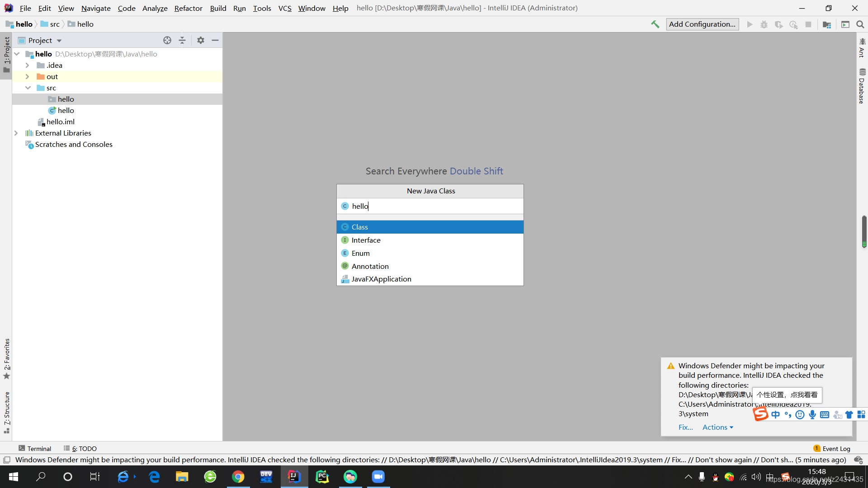Toggle the 1: Project side tab

(6, 55)
